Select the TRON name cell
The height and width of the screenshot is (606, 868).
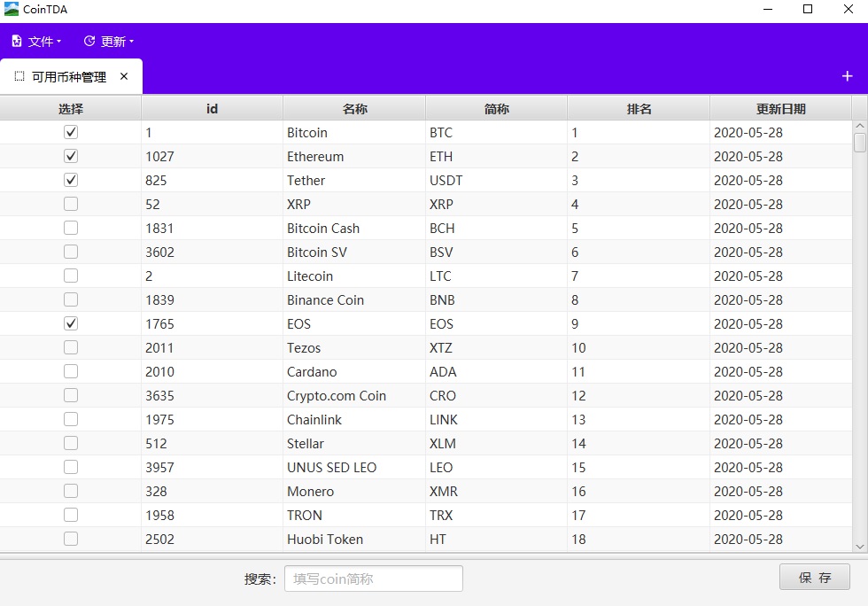[354, 515]
